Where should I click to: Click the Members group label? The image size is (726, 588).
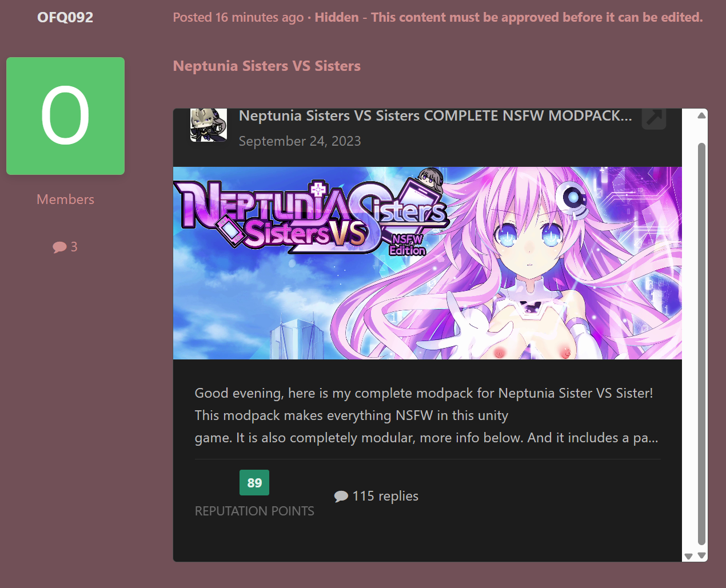[x=65, y=199]
